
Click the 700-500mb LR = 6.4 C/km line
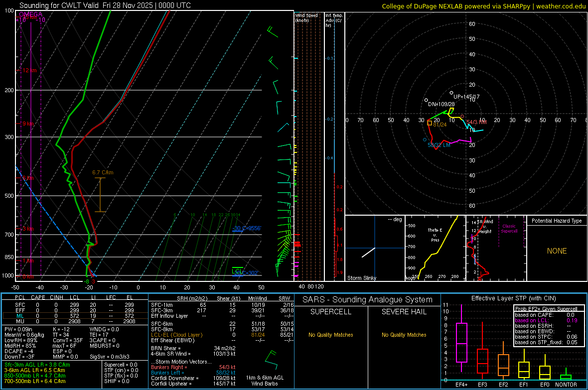(35, 381)
